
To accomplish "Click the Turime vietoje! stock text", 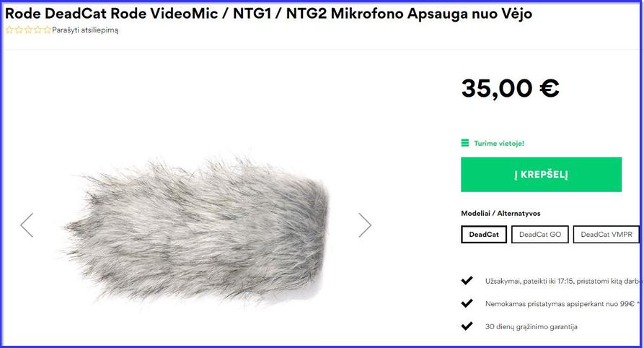I will pyautogui.click(x=499, y=143).
